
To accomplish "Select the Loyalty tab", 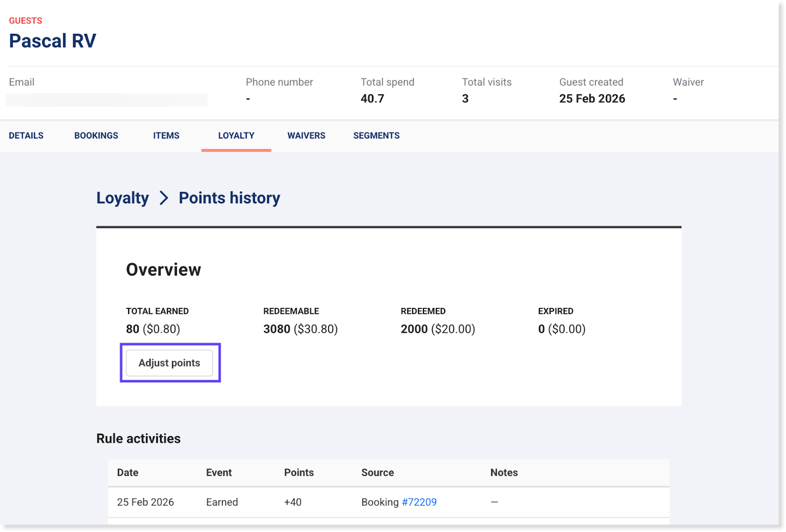I will click(x=236, y=136).
